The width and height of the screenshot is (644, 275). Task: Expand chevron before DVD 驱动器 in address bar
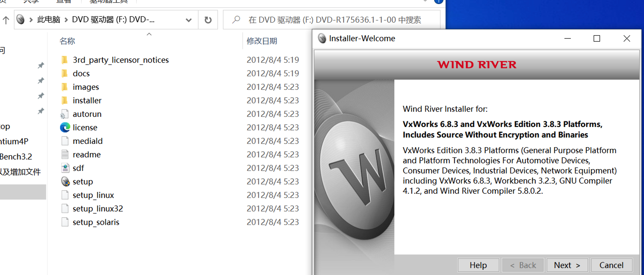point(66,20)
